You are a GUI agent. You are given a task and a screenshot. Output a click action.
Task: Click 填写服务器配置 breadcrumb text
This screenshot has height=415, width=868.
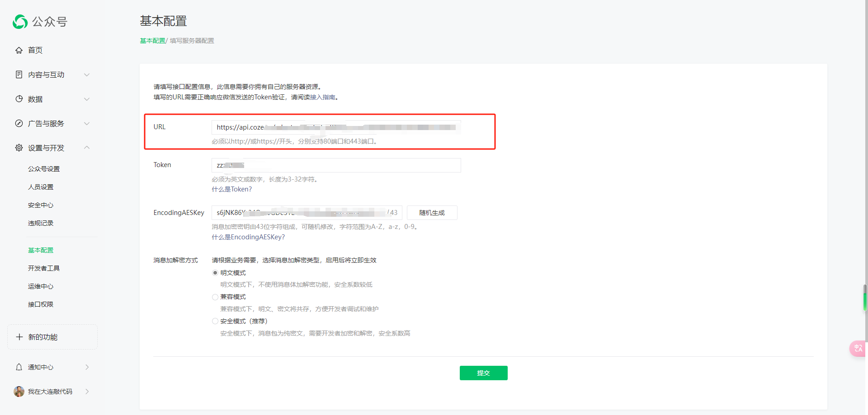point(192,41)
